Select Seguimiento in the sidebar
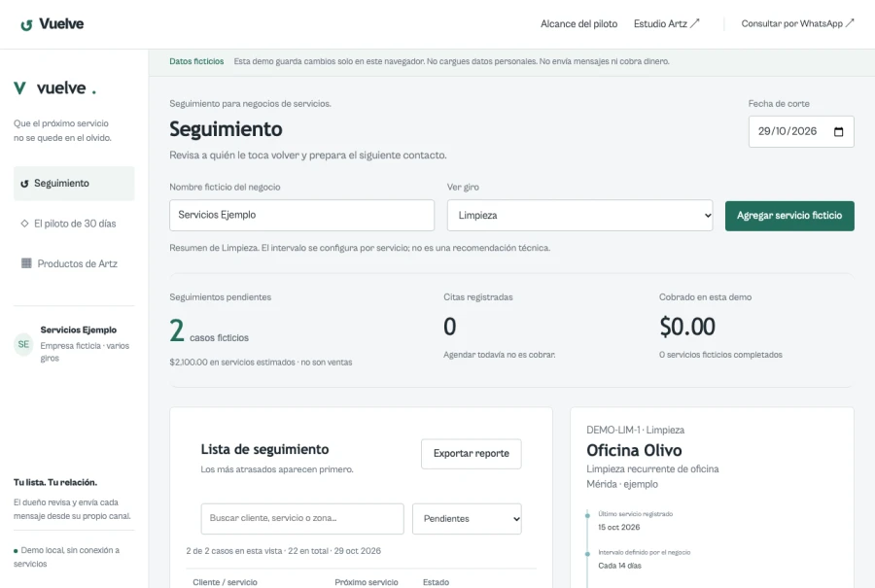The image size is (875, 588). pyautogui.click(x=74, y=184)
